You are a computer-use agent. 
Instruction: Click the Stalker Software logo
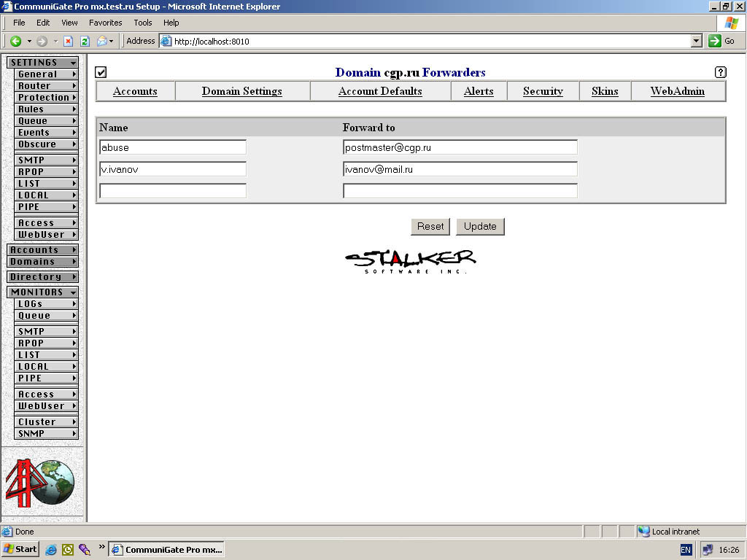tap(410, 260)
